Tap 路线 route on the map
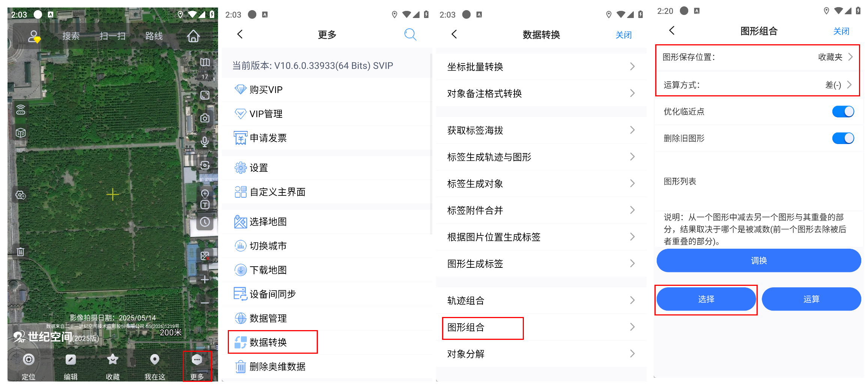Screen dimensions: 868x389 [x=154, y=36]
